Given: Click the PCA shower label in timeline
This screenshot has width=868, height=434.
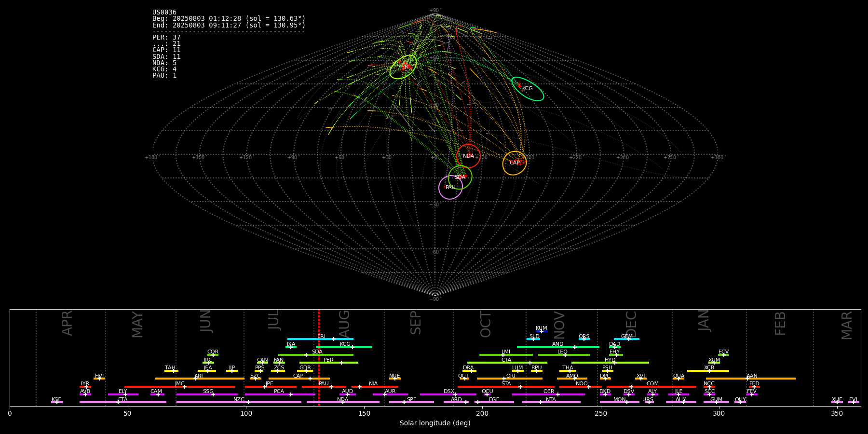Looking at the screenshot, I should pos(279,392).
